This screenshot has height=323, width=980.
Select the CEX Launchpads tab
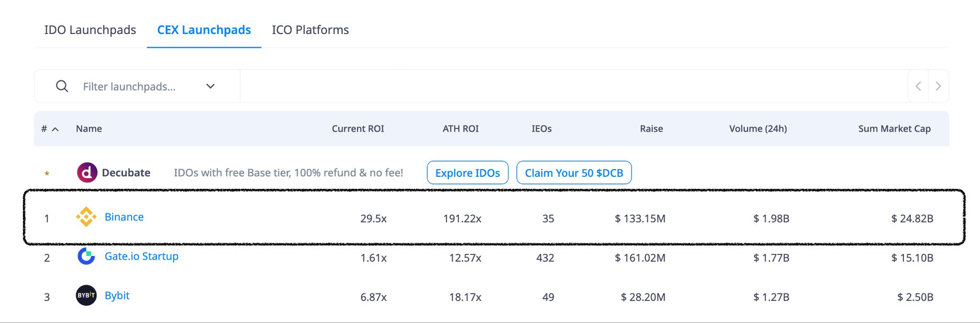coord(204,30)
